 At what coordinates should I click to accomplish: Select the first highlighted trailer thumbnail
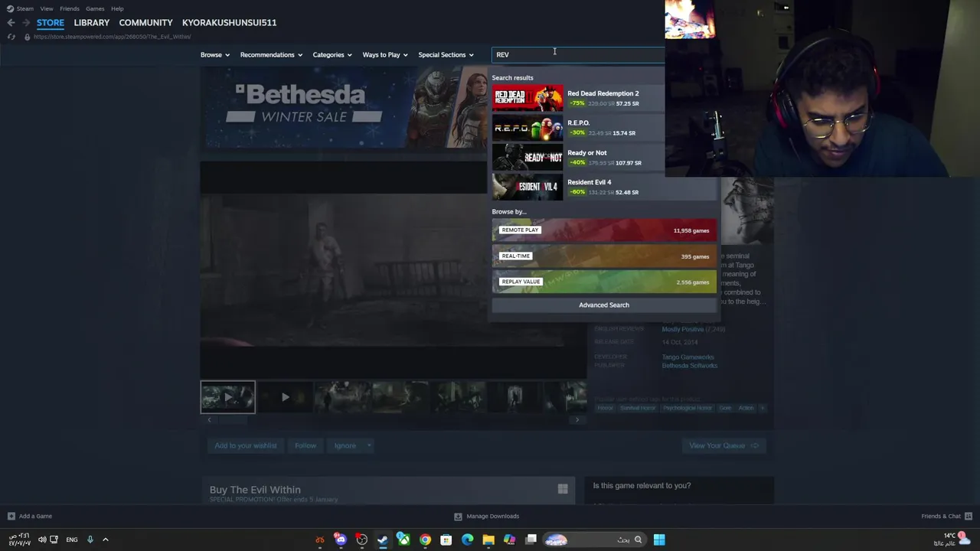227,396
